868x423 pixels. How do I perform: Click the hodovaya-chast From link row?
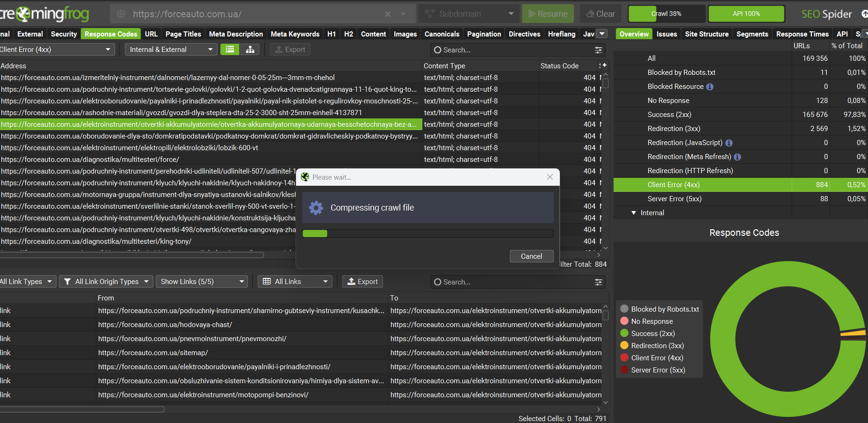[165, 325]
